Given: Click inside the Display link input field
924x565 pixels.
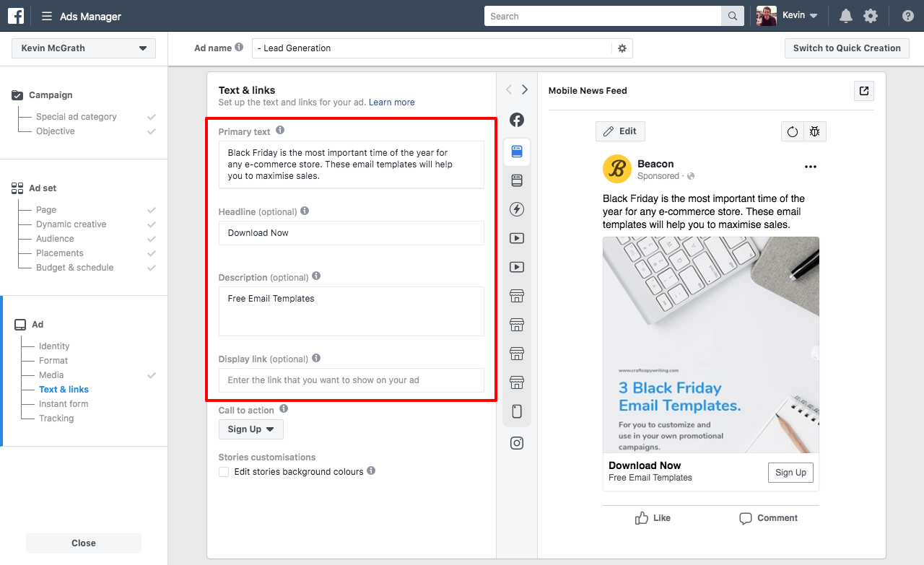Looking at the screenshot, I should click(351, 380).
